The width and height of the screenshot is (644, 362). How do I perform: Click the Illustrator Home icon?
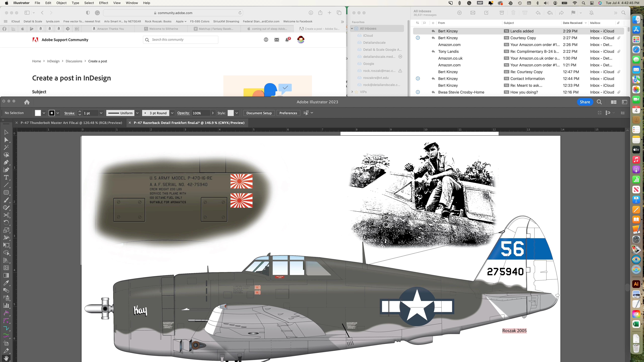tap(27, 102)
